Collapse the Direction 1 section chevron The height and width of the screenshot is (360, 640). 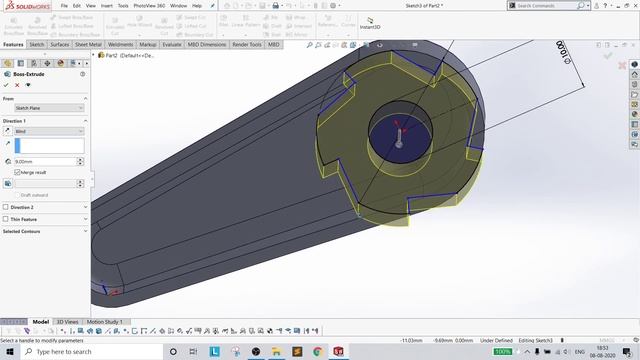point(85,121)
